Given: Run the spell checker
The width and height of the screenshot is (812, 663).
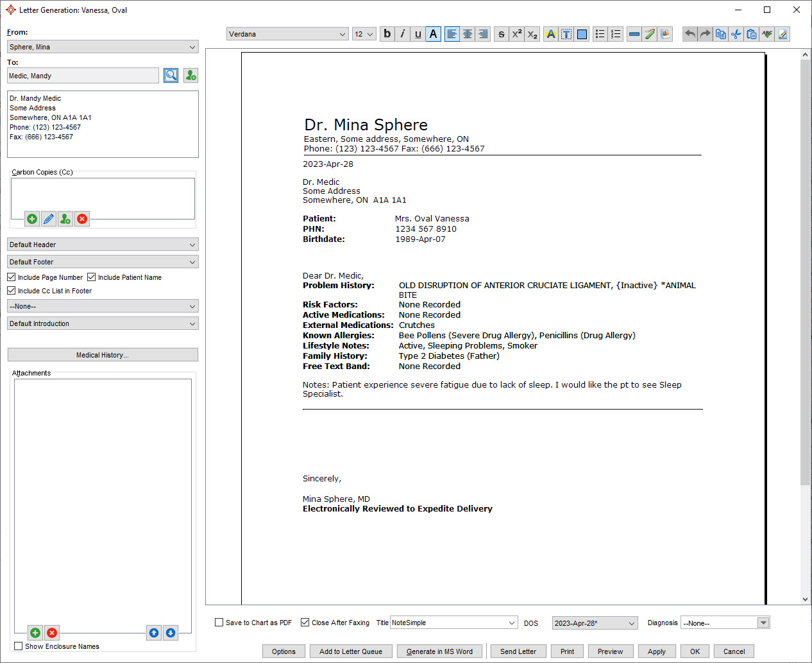Looking at the screenshot, I should tap(767, 33).
